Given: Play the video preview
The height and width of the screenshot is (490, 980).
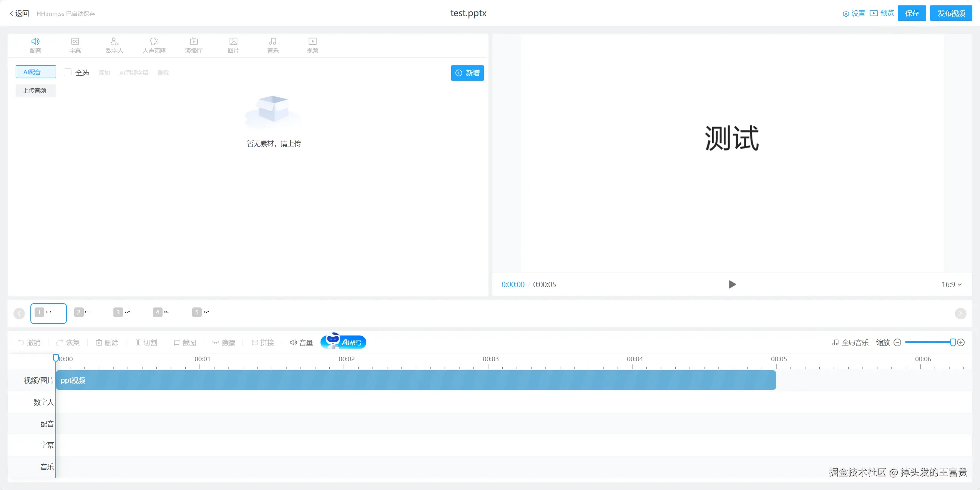Looking at the screenshot, I should click(732, 284).
